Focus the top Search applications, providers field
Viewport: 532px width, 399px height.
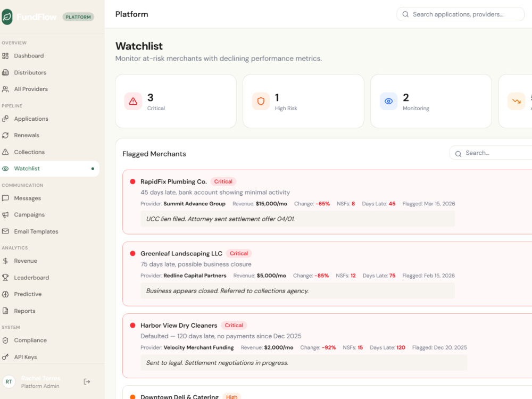(x=460, y=14)
